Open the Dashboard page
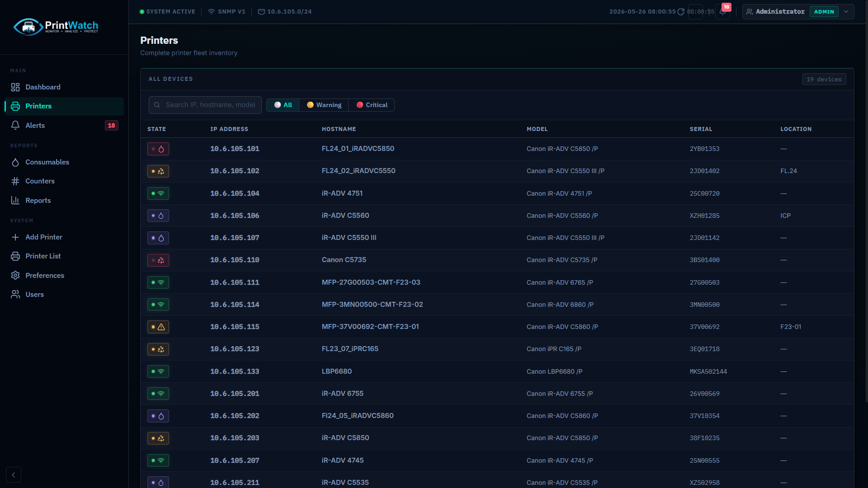The height and width of the screenshot is (488, 868). tap(64, 87)
